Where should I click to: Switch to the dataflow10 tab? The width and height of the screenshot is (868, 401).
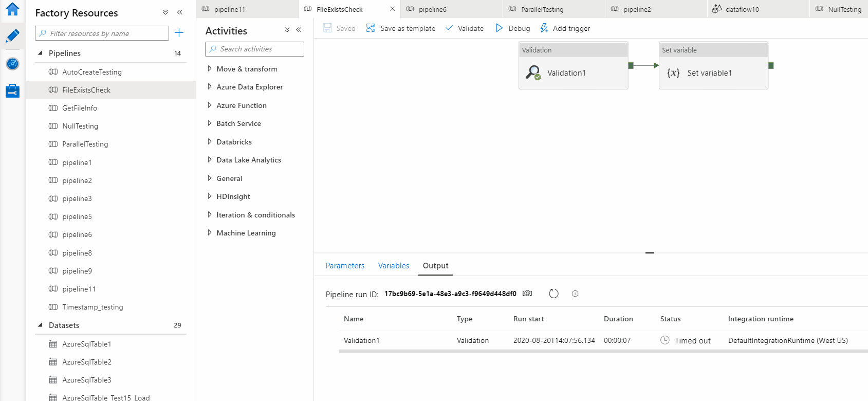(x=758, y=9)
